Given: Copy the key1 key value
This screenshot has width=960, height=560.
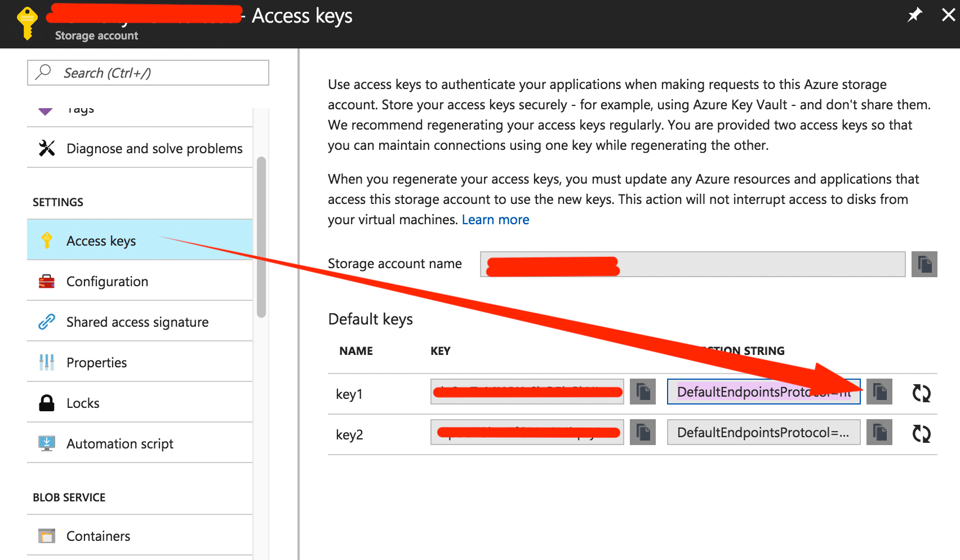Looking at the screenshot, I should (643, 392).
